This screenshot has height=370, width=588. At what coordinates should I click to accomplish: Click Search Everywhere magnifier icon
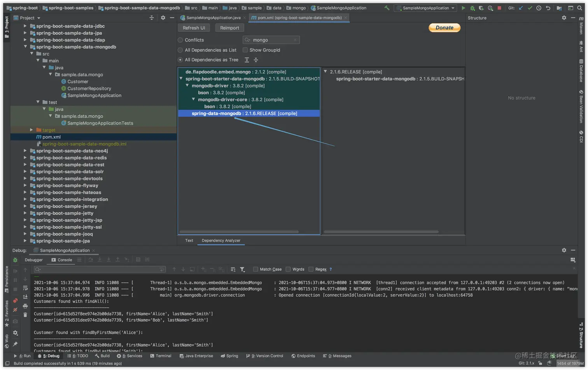click(x=579, y=8)
